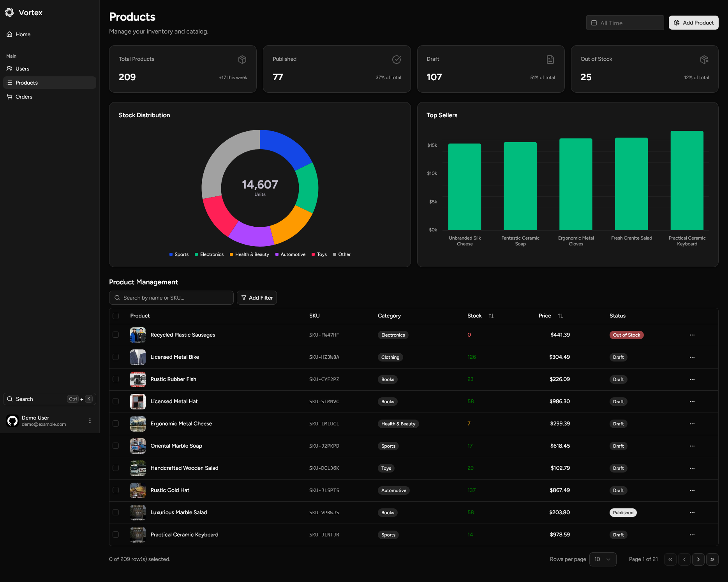Select the Users icon in the sidebar
The image size is (728, 582).
(x=10, y=69)
